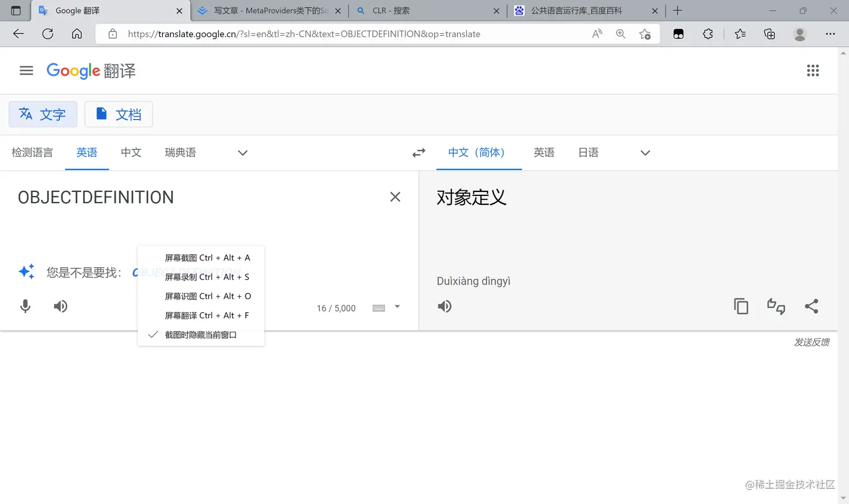Open the favorites list
This screenshot has height=504, width=849.
click(x=740, y=34)
